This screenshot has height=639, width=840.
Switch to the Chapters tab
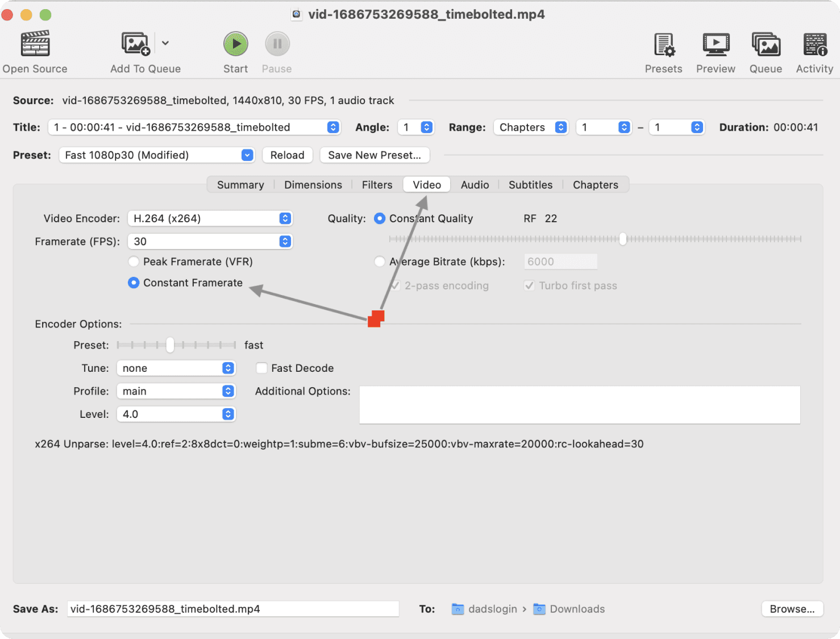coord(596,185)
